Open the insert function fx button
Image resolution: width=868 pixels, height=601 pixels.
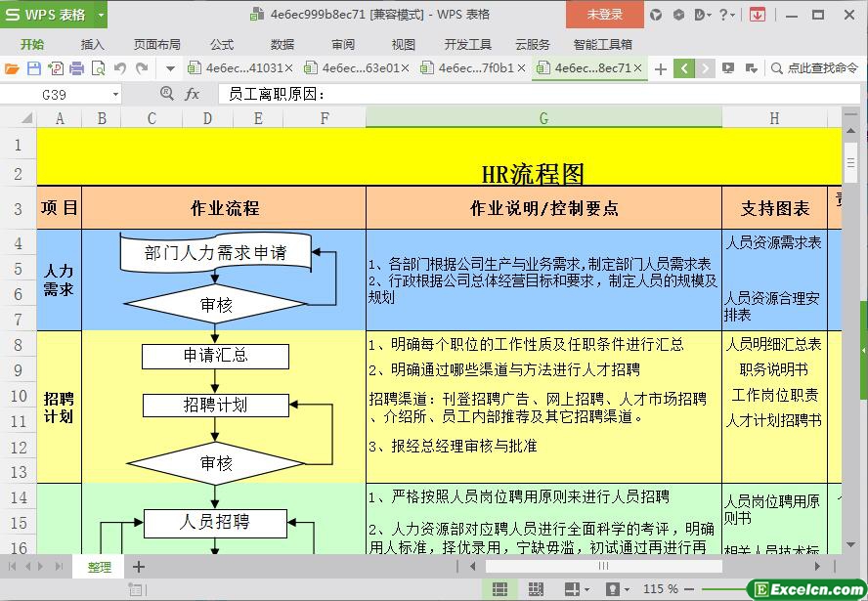pyautogui.click(x=193, y=94)
